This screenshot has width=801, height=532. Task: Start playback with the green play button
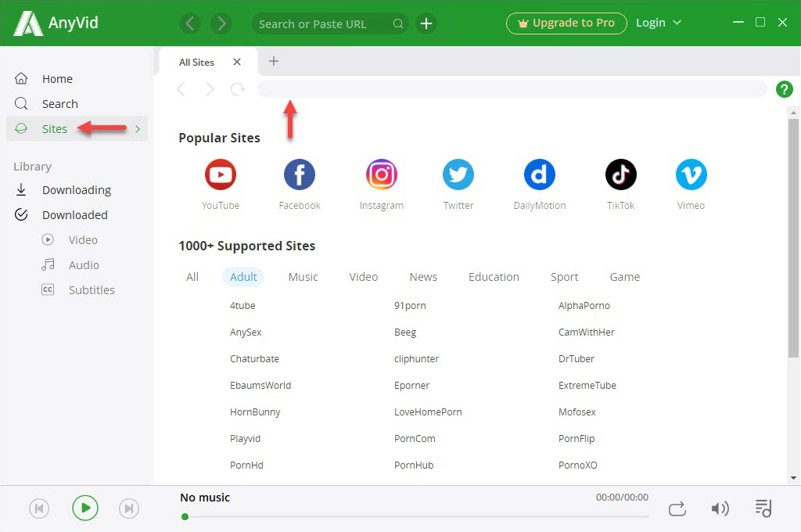[x=84, y=508]
